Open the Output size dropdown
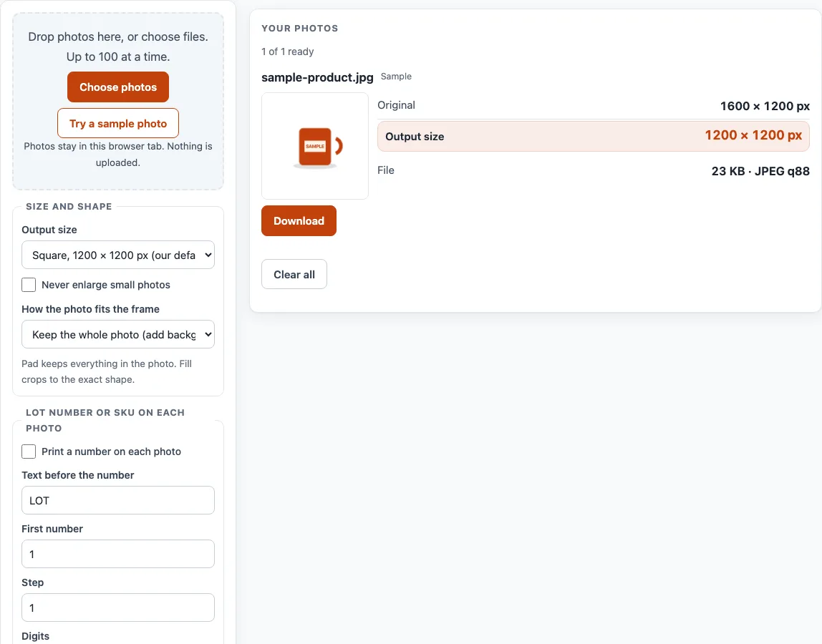This screenshot has height=644, width=822. (118, 255)
